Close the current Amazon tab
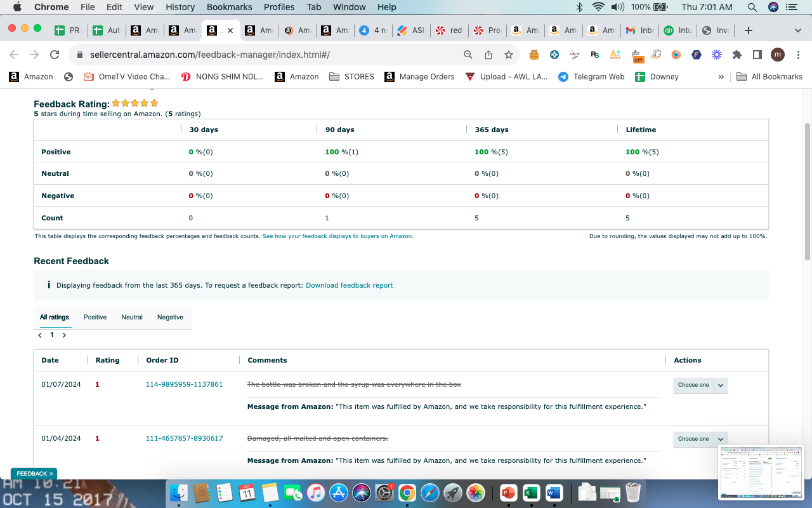 pyautogui.click(x=230, y=30)
